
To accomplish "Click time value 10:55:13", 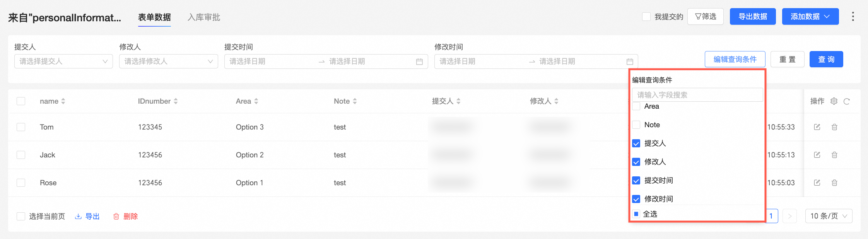I will 781,155.
